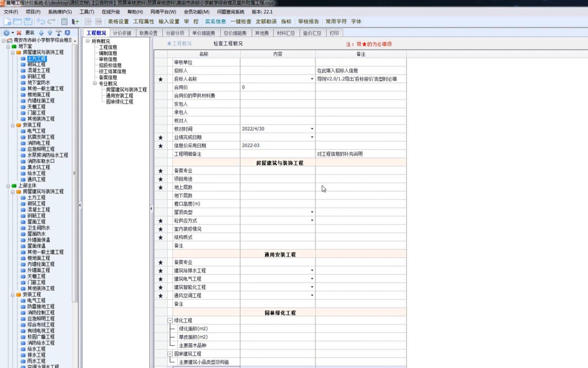Click the 工程属性 toolbar button

pos(144,22)
